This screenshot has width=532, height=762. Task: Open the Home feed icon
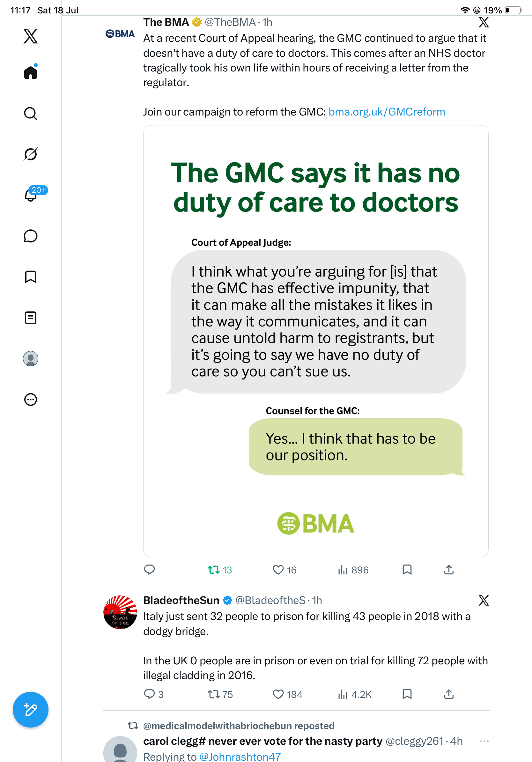click(x=31, y=72)
